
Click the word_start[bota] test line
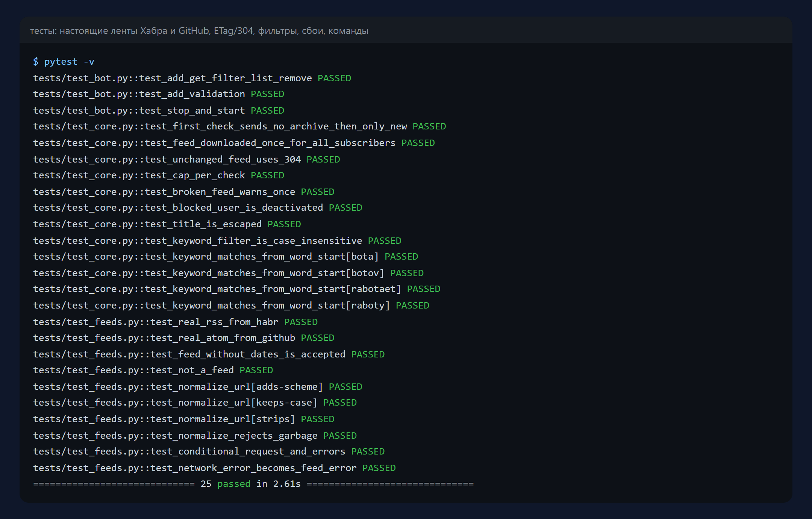coord(226,257)
